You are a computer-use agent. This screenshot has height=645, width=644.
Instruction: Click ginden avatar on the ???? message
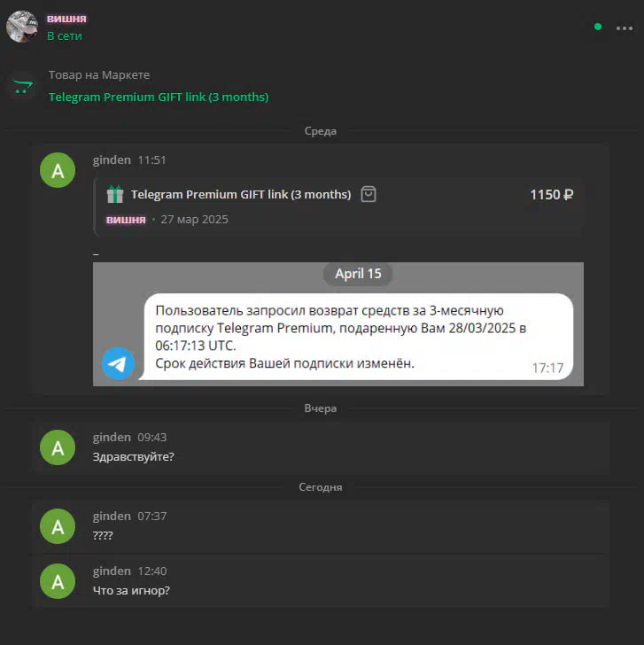pos(58,526)
